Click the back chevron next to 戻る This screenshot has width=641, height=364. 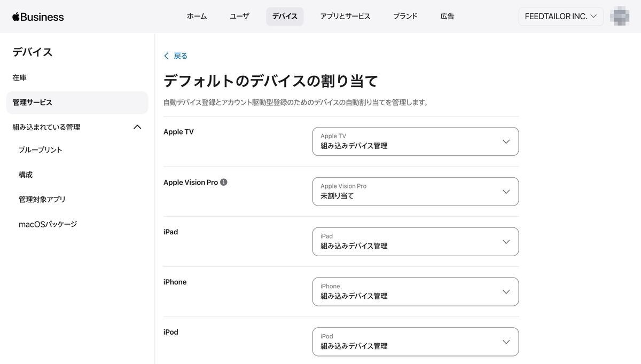[x=167, y=56]
